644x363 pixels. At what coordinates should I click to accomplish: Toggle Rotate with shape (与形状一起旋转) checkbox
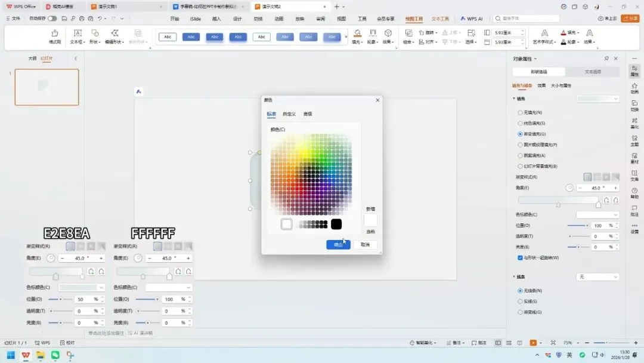click(x=520, y=258)
